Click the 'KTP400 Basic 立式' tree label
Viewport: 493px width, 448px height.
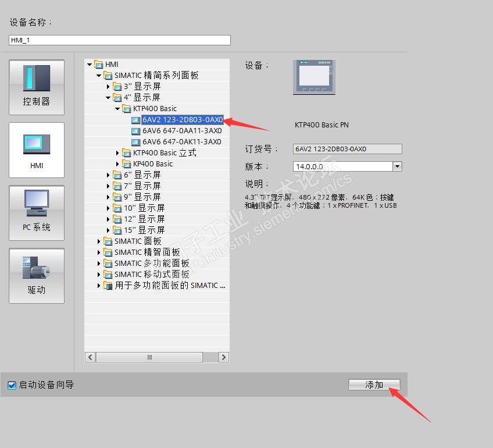pos(165,153)
